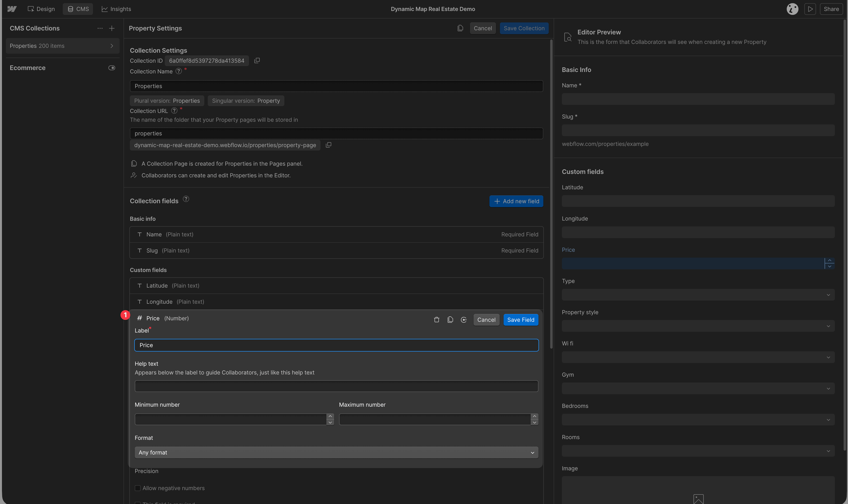Edit the Price Label input
The width and height of the screenshot is (848, 504).
tap(336, 345)
